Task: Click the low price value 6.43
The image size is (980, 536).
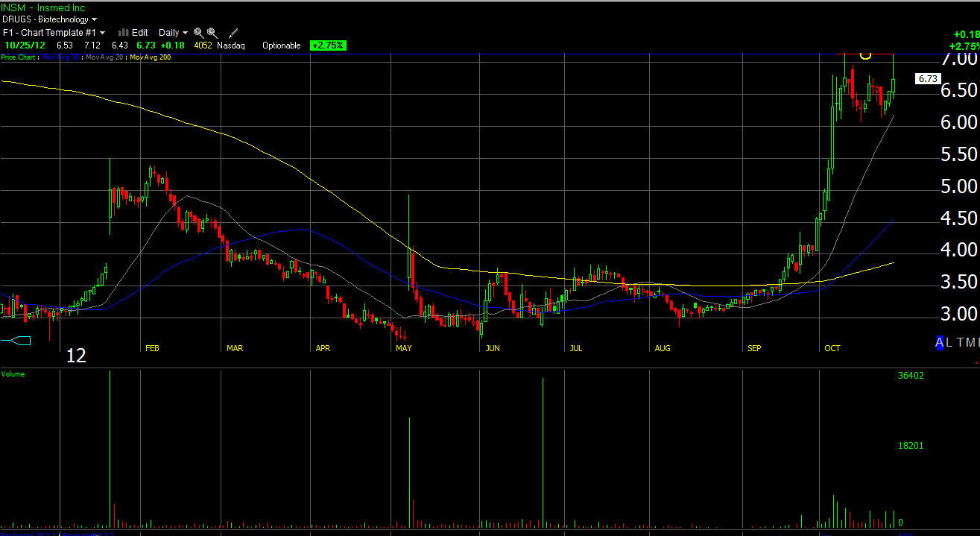Action: (x=120, y=45)
